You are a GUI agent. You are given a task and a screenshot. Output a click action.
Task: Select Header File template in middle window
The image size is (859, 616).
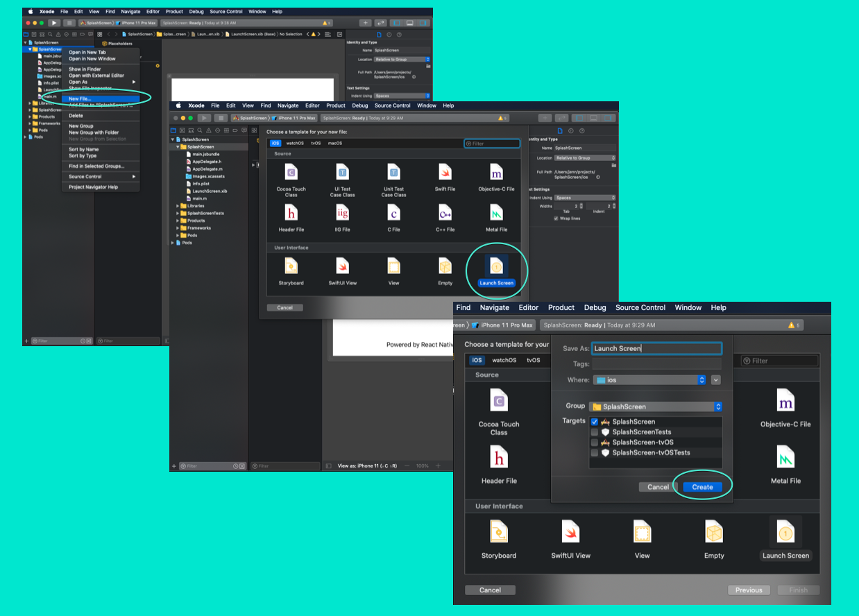[x=291, y=218]
